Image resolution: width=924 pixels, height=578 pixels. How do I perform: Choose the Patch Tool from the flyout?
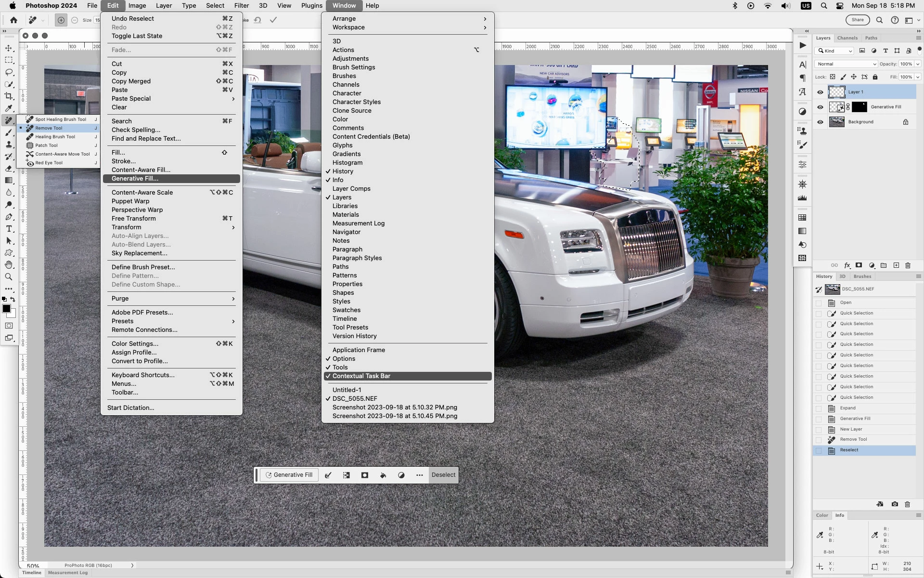(x=46, y=145)
